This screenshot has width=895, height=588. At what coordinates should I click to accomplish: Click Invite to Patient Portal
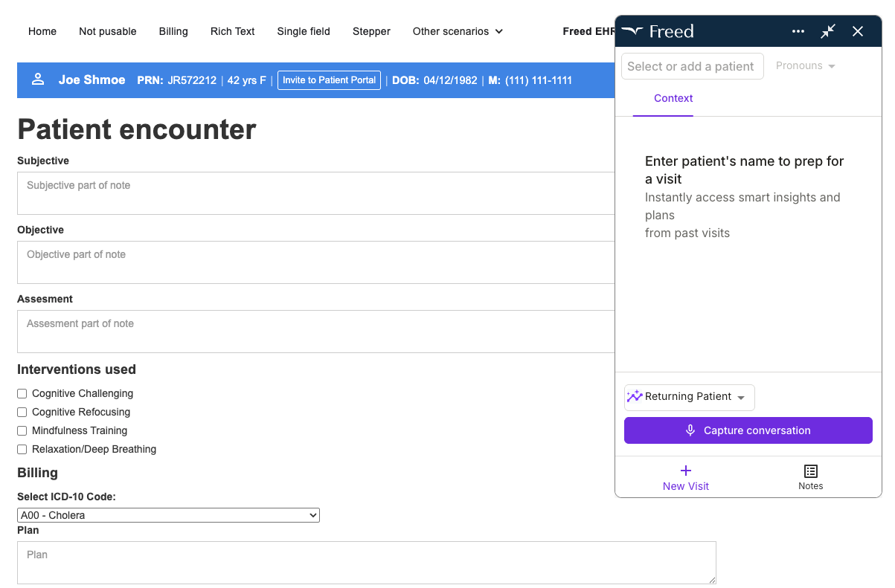[329, 80]
